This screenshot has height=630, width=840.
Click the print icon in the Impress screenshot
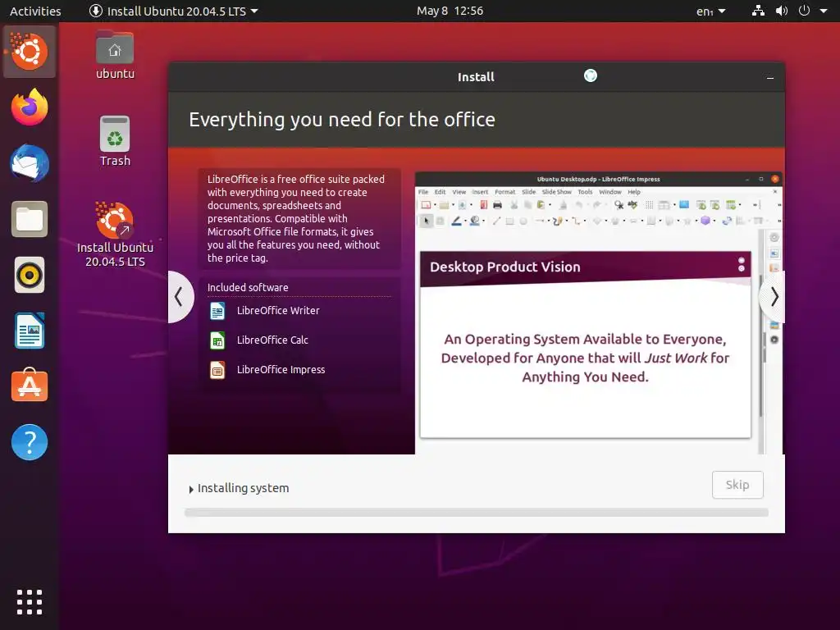tap(497, 204)
